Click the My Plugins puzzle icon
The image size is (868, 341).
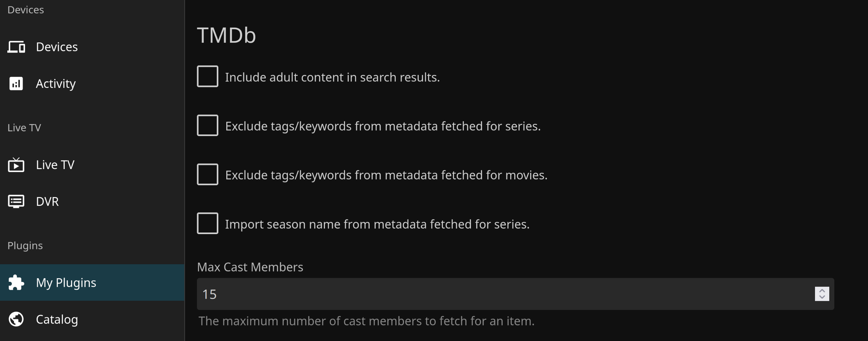click(x=16, y=282)
